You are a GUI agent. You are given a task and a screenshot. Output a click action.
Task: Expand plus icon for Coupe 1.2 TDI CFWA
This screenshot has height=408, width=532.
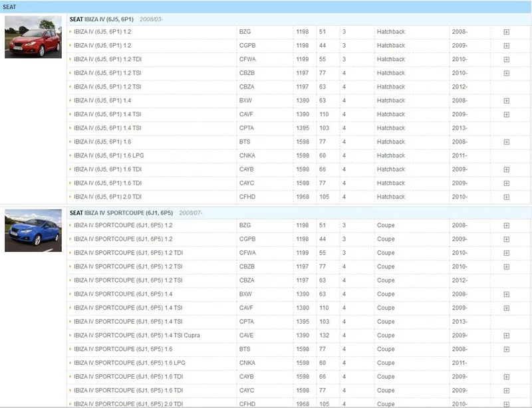506,253
